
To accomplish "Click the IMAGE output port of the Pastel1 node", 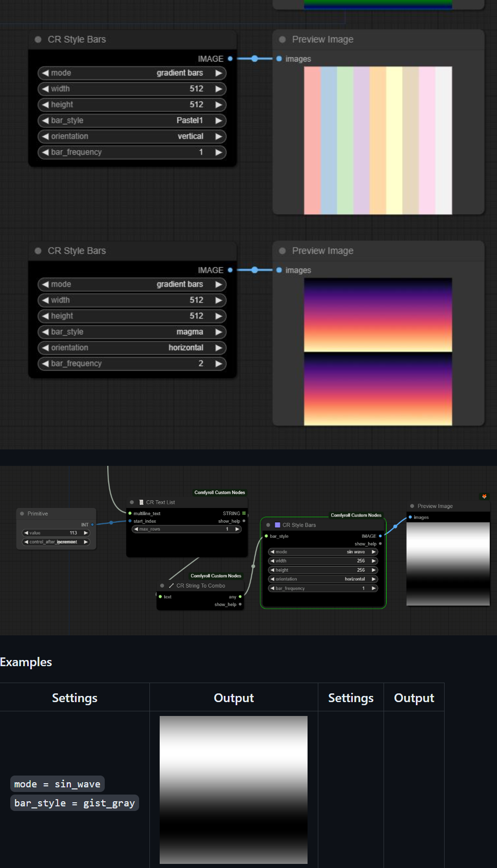I will [230, 59].
